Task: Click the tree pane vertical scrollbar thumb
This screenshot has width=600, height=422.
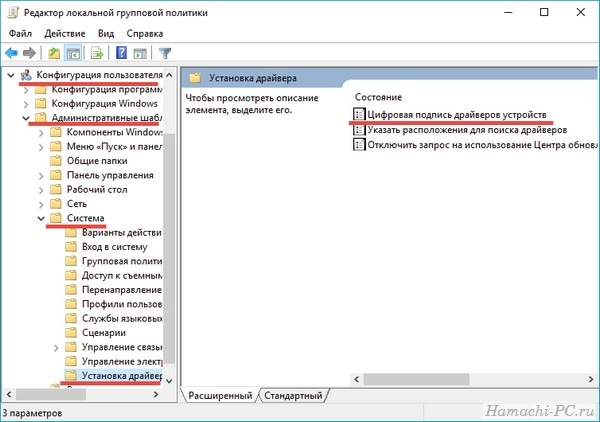Action: (x=169, y=248)
